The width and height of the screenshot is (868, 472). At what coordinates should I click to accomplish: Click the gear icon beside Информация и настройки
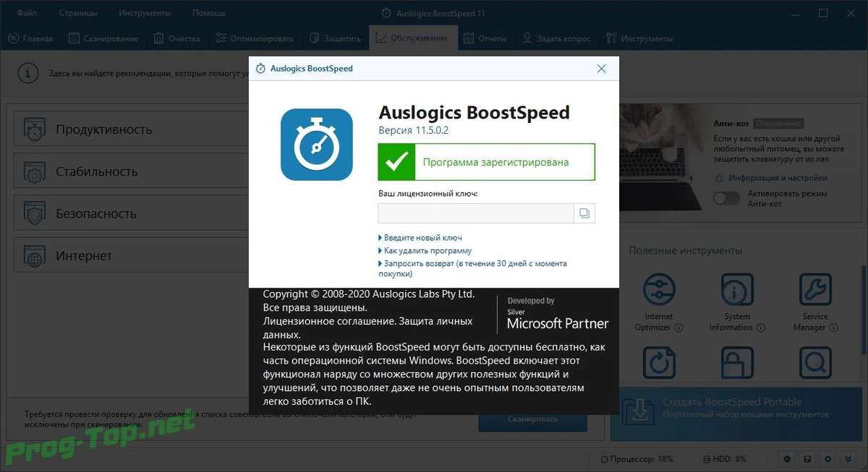[718, 178]
